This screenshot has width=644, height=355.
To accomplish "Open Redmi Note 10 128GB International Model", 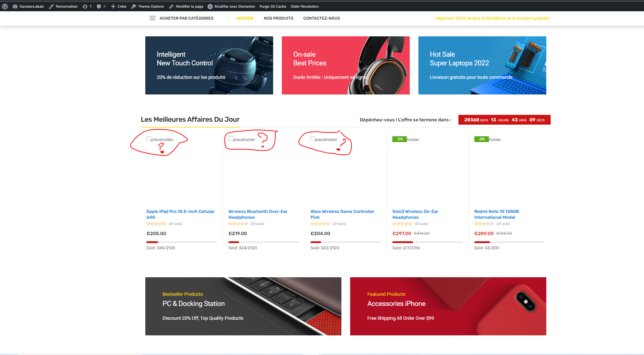I will pyautogui.click(x=497, y=214).
